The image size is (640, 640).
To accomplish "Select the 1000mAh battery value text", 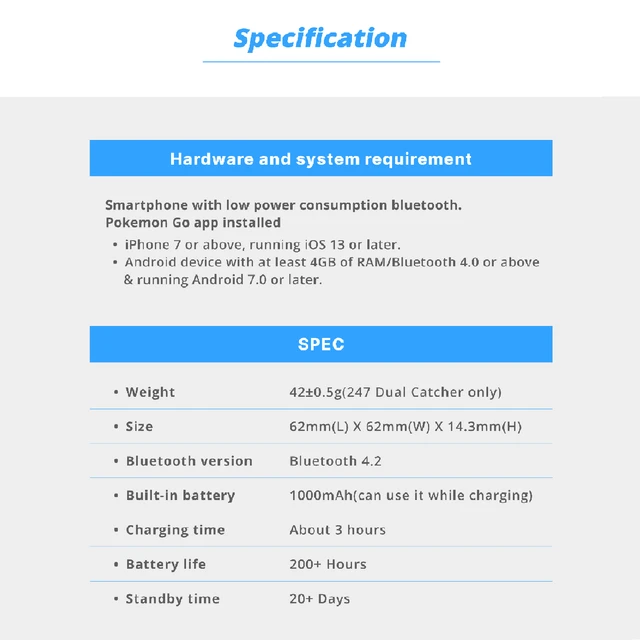I will pyautogui.click(x=411, y=495).
